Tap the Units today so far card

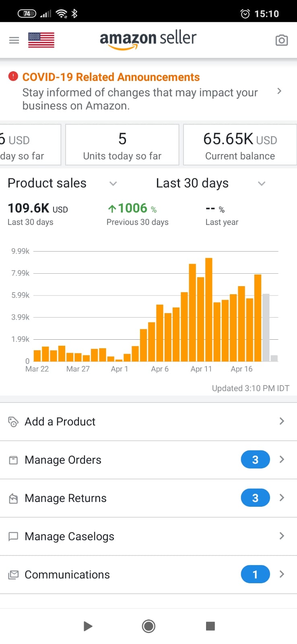click(122, 145)
